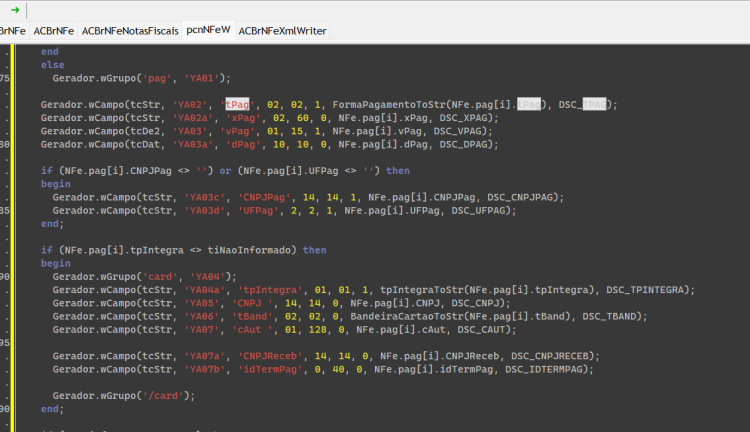Click the number 128 on the cAut line
This screenshot has height=432, width=750.
[318, 329]
